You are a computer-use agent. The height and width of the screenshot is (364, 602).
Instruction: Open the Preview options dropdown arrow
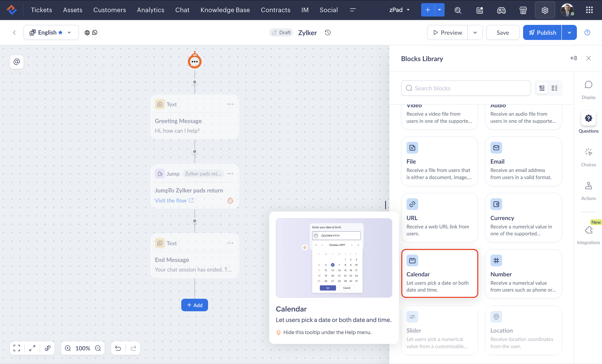click(x=475, y=32)
